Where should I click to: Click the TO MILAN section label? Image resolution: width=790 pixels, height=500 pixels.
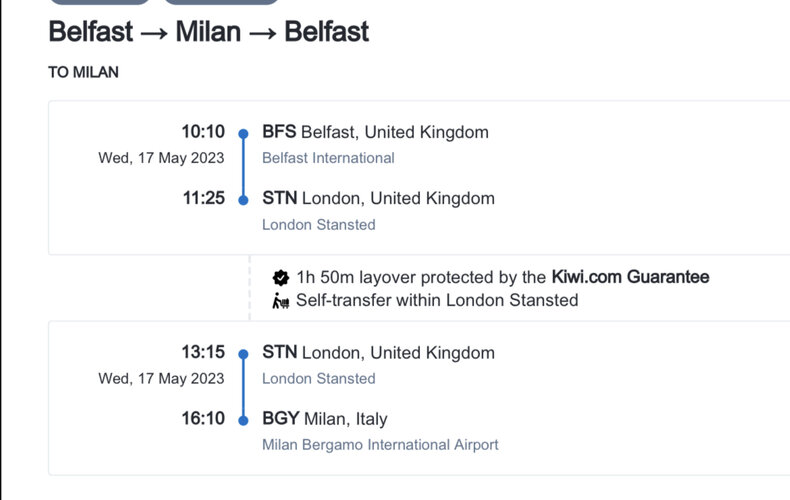click(84, 72)
